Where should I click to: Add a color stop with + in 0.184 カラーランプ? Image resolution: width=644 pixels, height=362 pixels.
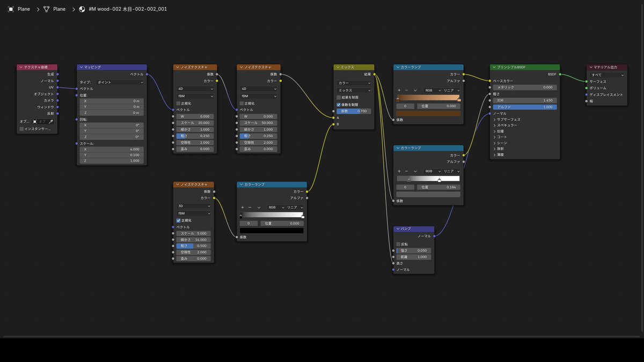click(x=399, y=171)
